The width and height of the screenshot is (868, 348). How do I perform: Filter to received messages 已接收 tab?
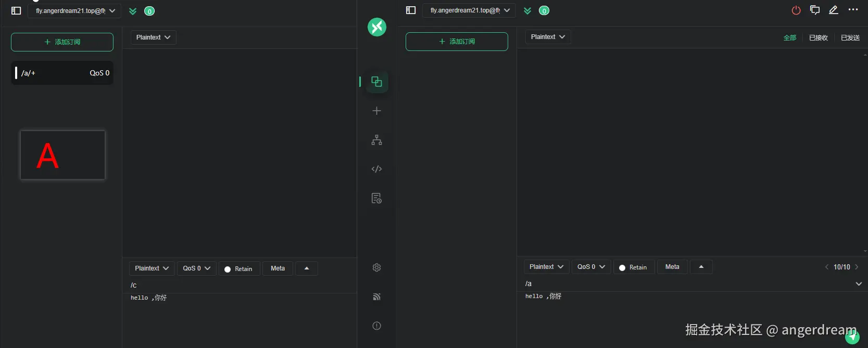(819, 37)
